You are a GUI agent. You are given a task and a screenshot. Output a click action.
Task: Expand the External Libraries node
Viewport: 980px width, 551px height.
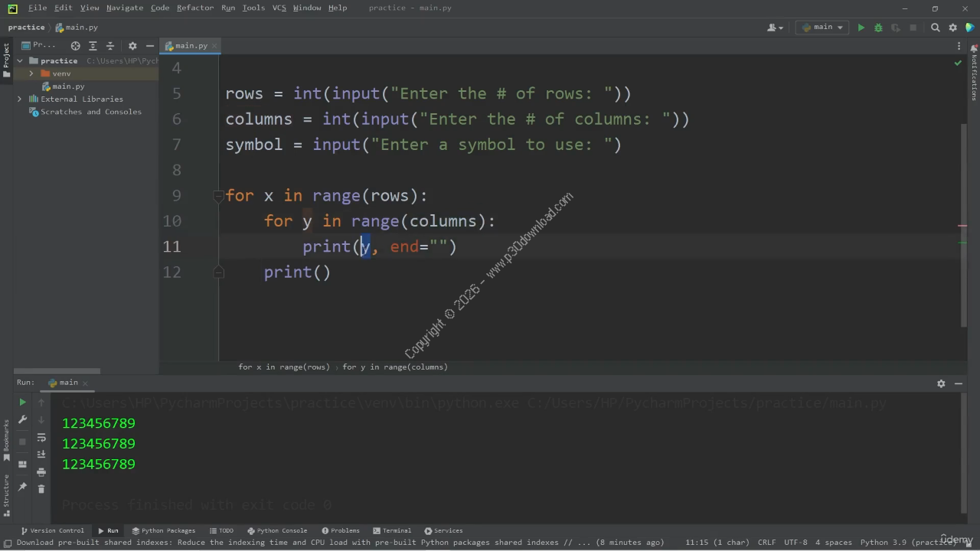coord(20,99)
